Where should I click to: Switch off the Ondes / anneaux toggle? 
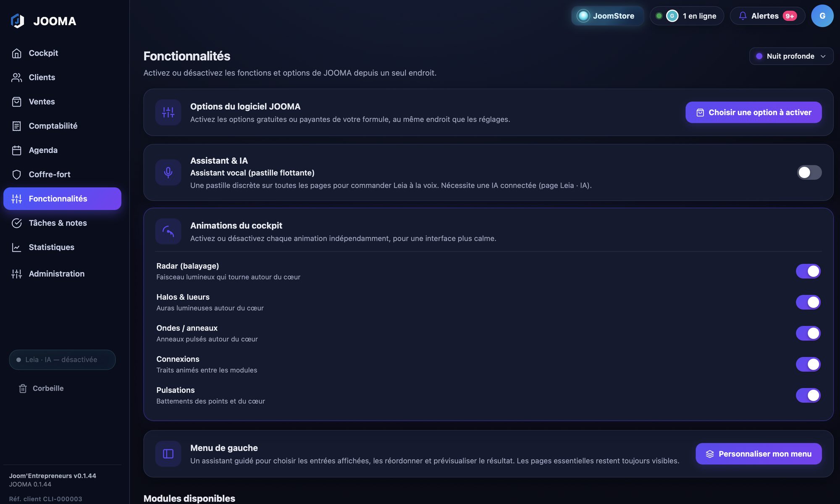coord(808,333)
